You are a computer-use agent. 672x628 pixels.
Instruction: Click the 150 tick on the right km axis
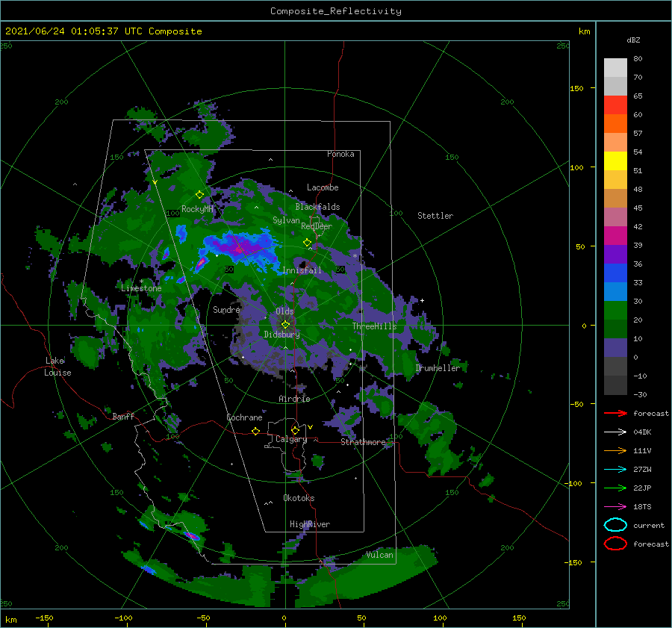tap(576, 88)
